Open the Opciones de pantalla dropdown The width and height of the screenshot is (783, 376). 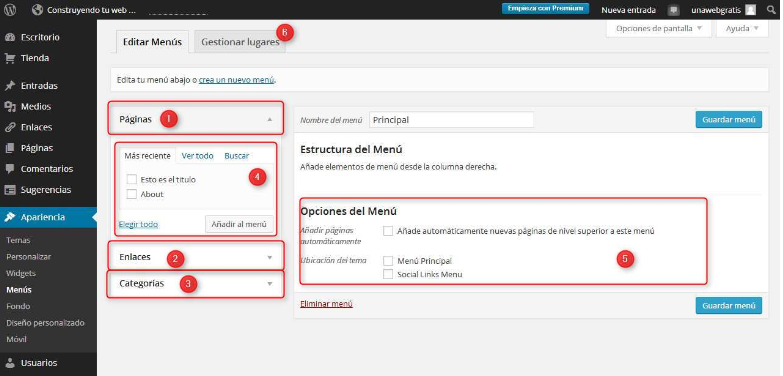tap(659, 28)
